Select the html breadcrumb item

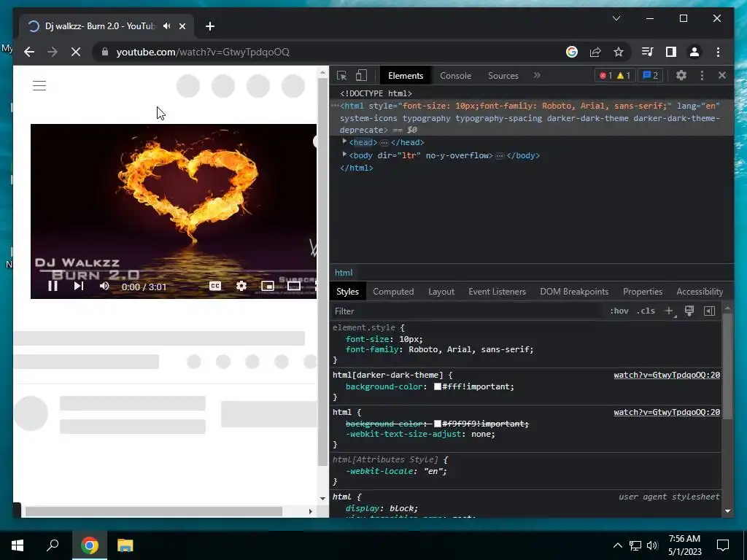click(344, 273)
